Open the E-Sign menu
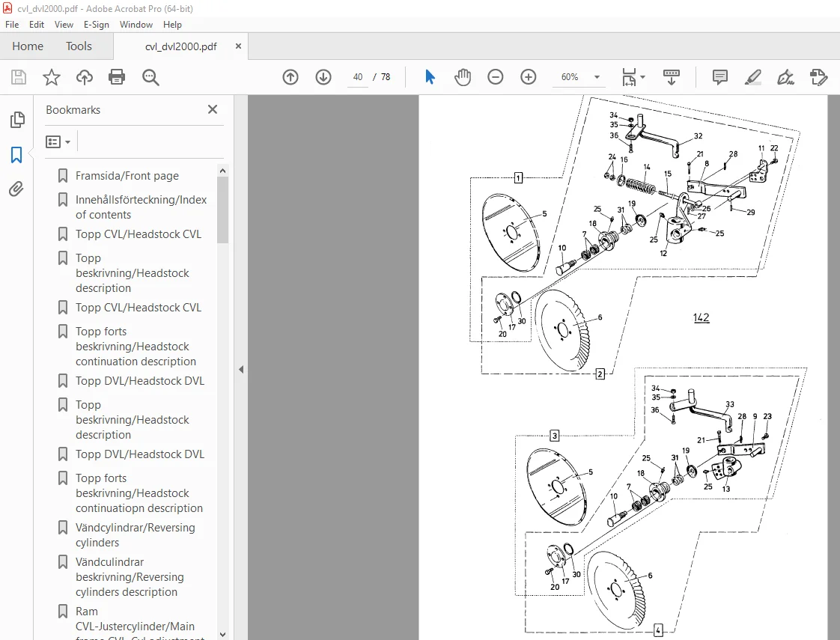This screenshot has height=640, width=840. point(97,25)
